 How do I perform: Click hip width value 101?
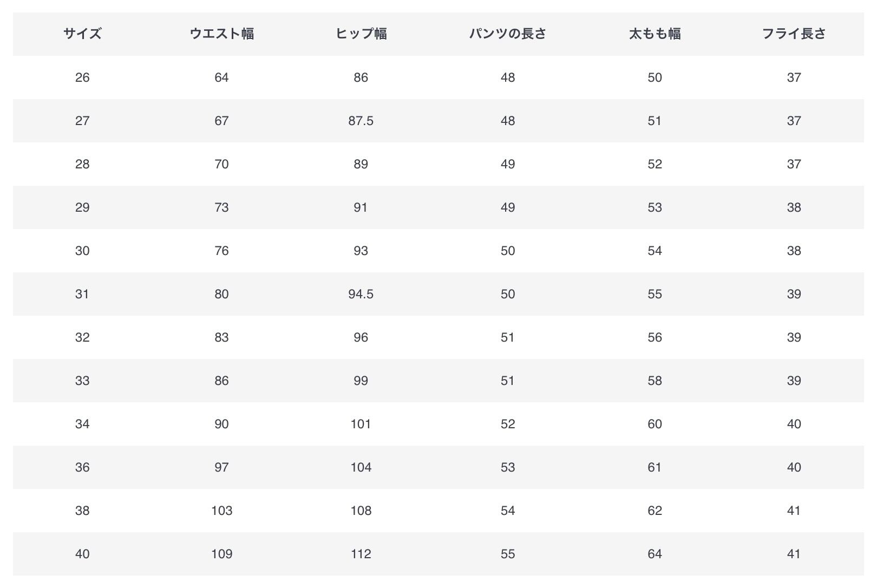click(x=361, y=424)
